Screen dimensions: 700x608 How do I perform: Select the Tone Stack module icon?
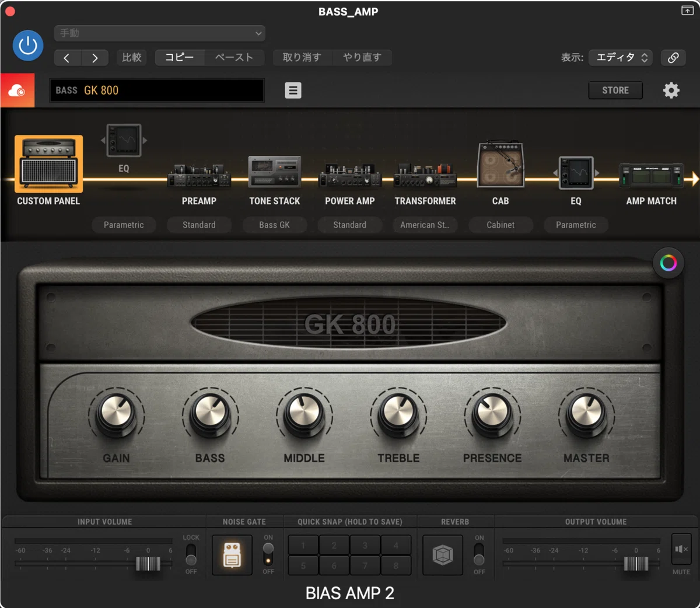pyautogui.click(x=275, y=172)
